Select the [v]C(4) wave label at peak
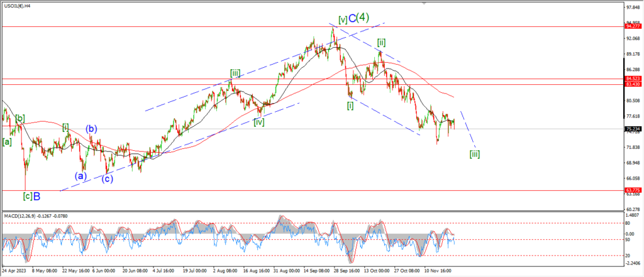 point(353,18)
